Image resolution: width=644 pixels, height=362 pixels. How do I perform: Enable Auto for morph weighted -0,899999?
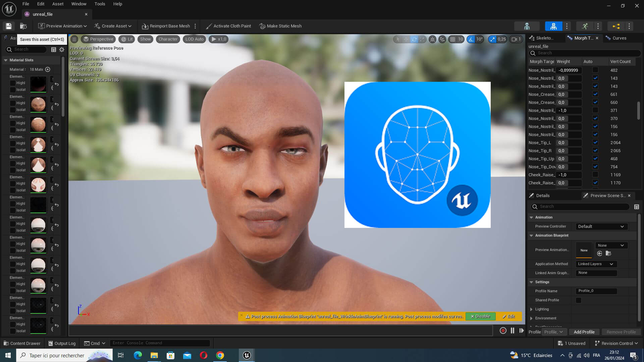pyautogui.click(x=595, y=70)
